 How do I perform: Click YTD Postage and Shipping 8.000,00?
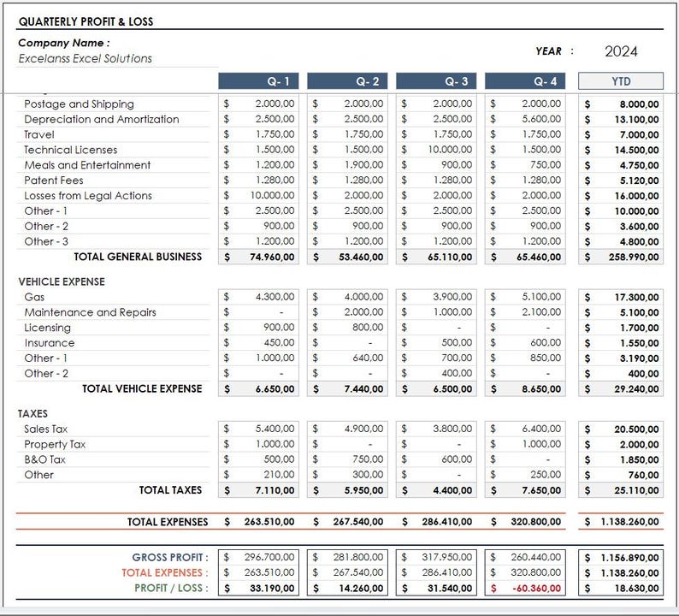639,104
